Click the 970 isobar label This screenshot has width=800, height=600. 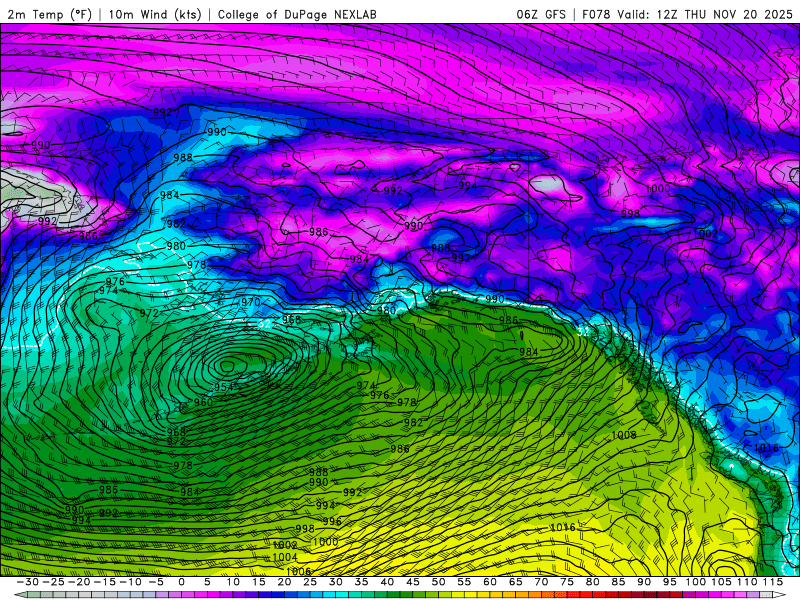click(x=251, y=302)
